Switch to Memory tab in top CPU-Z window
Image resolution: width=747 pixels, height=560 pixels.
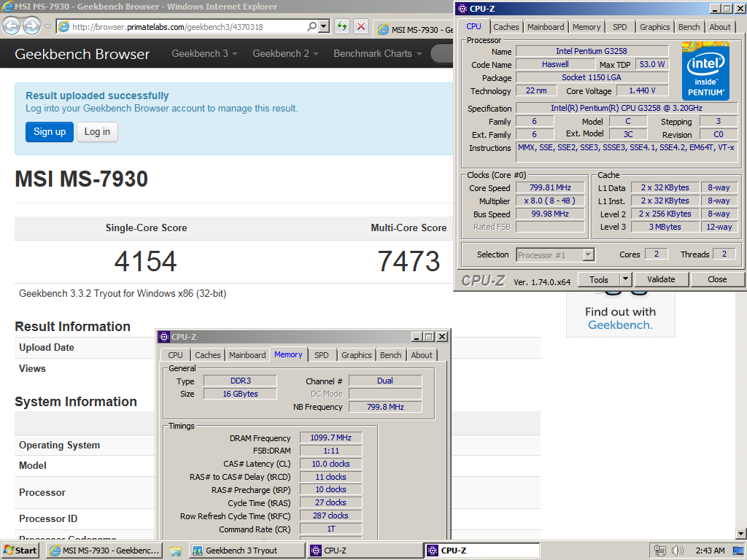(587, 27)
